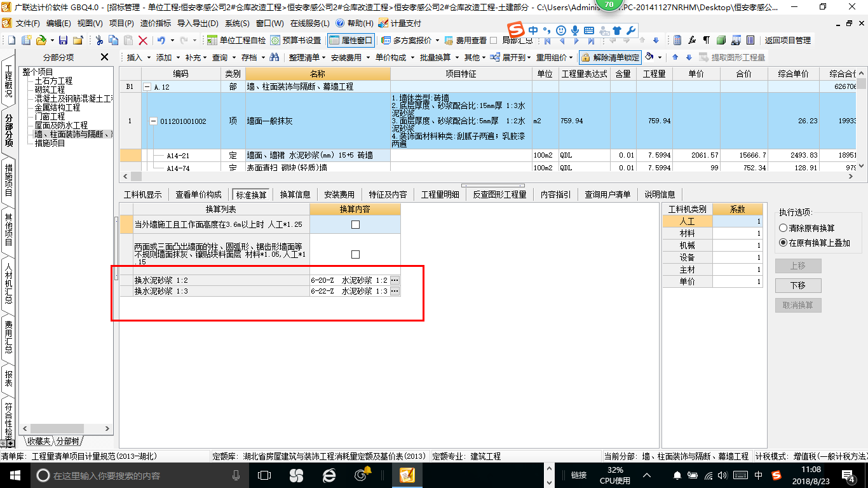This screenshot has height=488, width=868.
Task: Close the 分部分项 side panel with X
Action: [x=105, y=57]
